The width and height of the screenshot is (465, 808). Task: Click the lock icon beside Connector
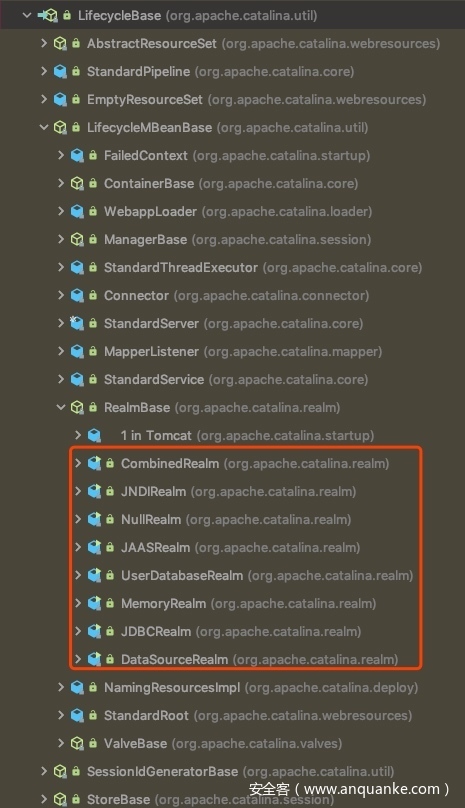coord(93,295)
